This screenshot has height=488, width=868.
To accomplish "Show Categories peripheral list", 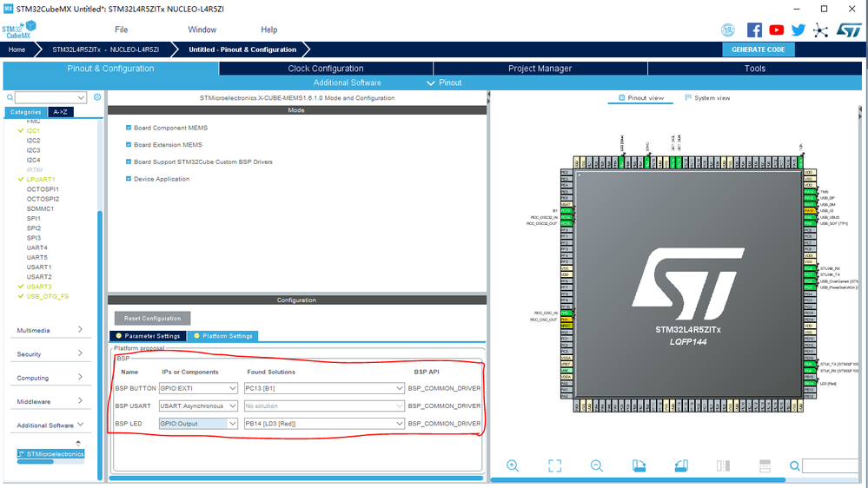I will click(x=26, y=112).
